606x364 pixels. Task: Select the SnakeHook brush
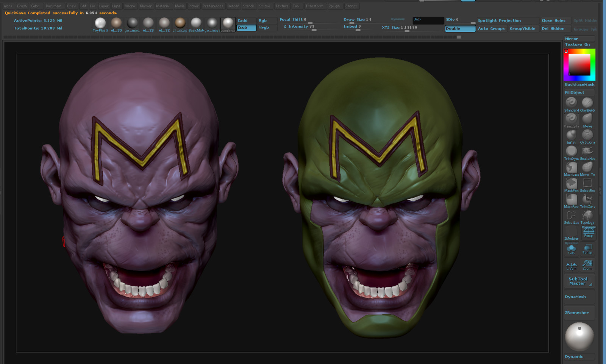pyautogui.click(x=587, y=153)
